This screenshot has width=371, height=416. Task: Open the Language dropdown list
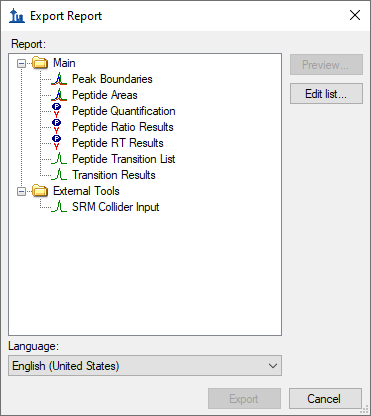coord(145,366)
